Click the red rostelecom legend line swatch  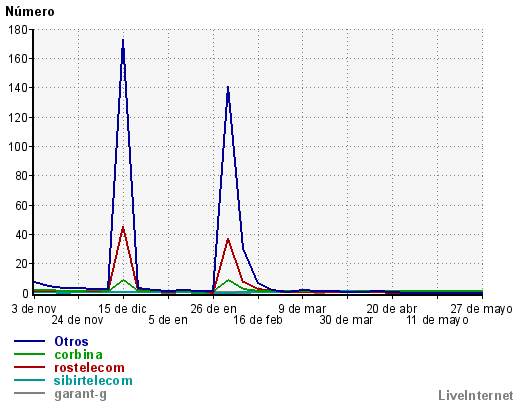[x=29, y=367]
